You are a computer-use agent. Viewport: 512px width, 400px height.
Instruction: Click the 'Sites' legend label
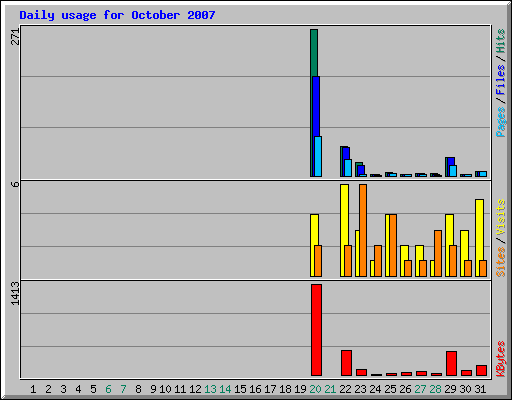tap(500, 262)
